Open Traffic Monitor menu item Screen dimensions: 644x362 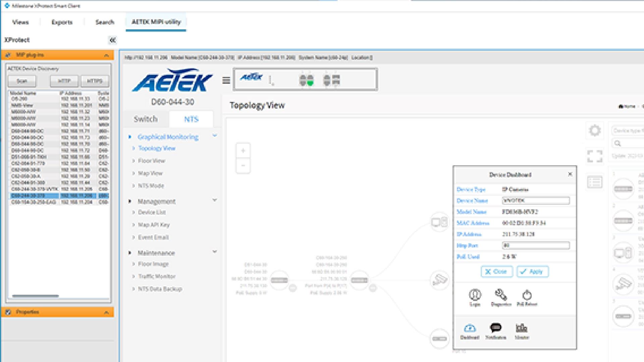[157, 276]
